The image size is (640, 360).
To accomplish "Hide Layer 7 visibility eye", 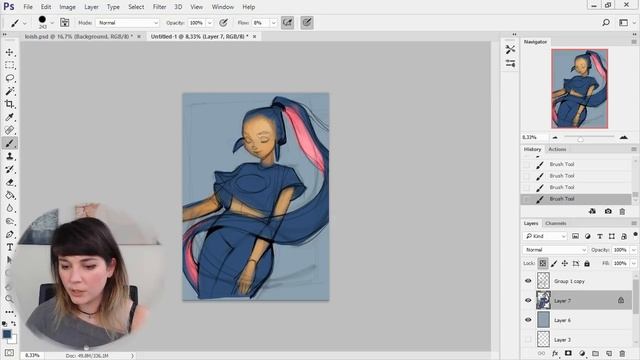I will 528,300.
